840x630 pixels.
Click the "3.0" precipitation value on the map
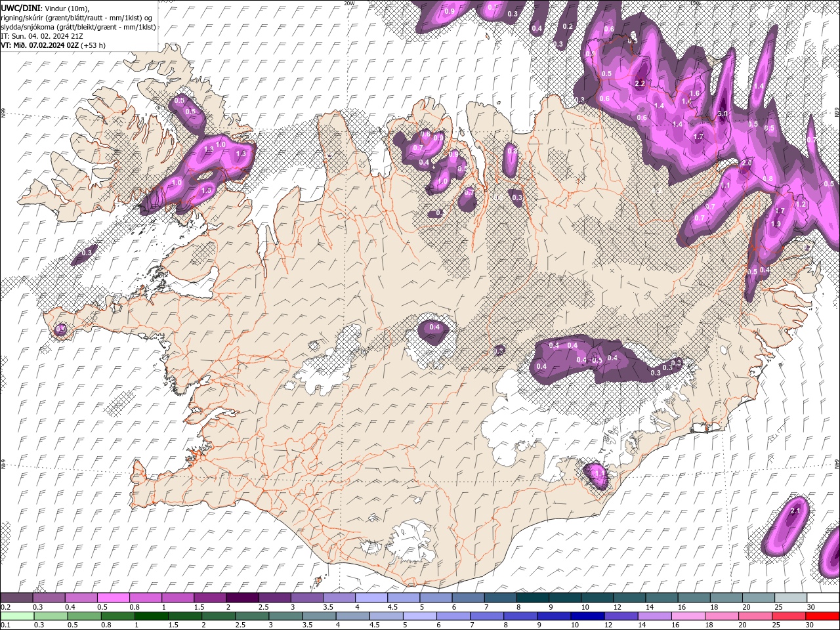[723, 114]
